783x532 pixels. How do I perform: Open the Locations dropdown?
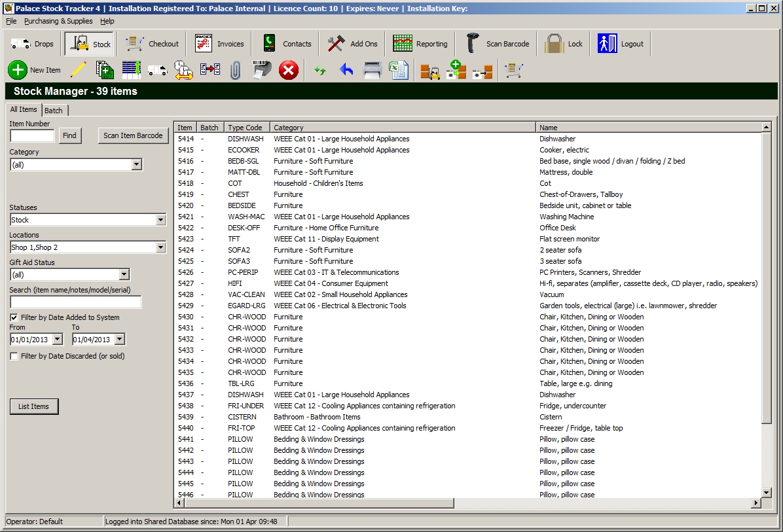pos(160,247)
